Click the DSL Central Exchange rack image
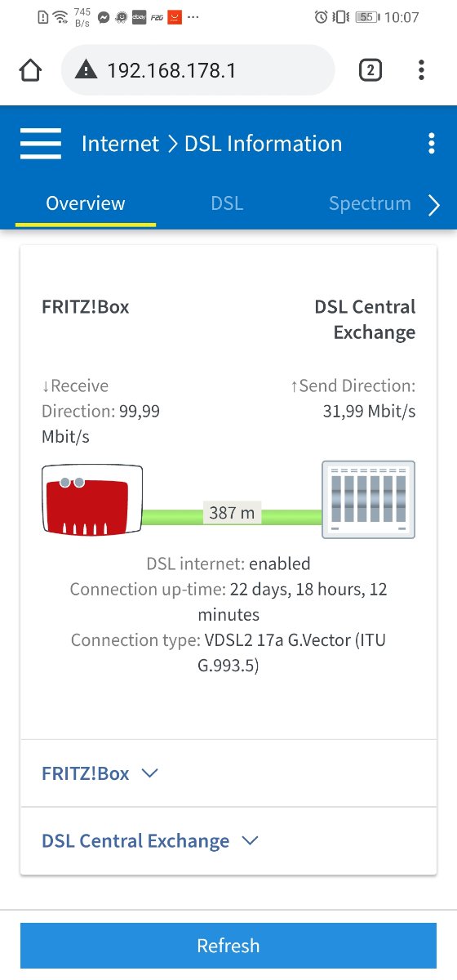The height and width of the screenshot is (980, 457). click(x=368, y=499)
